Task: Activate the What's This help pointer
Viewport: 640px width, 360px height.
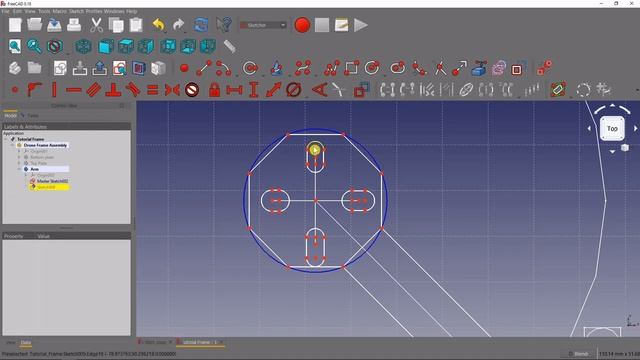Action: click(x=224, y=25)
